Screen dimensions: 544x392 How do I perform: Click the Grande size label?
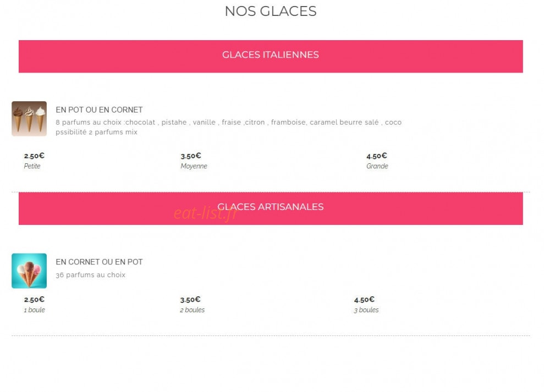pos(377,166)
